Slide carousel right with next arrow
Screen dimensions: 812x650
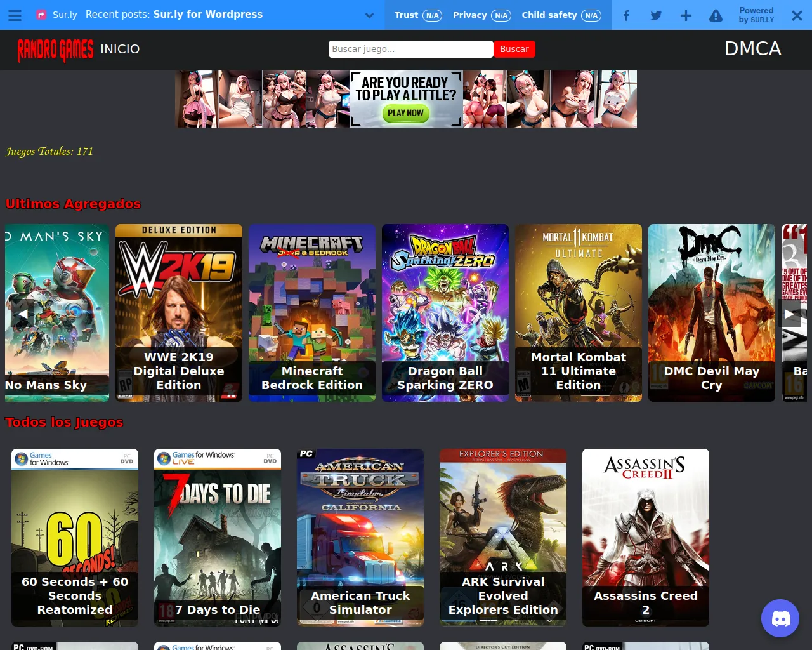790,313
